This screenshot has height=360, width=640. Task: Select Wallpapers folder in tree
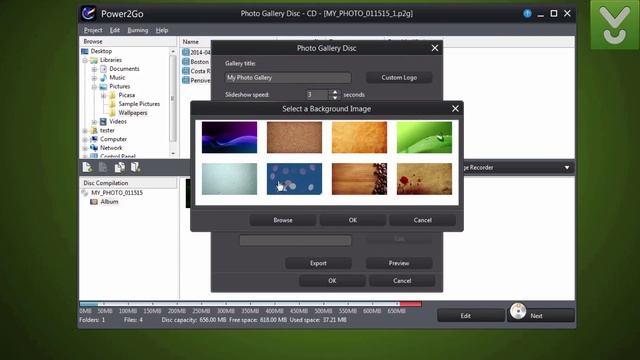(x=133, y=113)
